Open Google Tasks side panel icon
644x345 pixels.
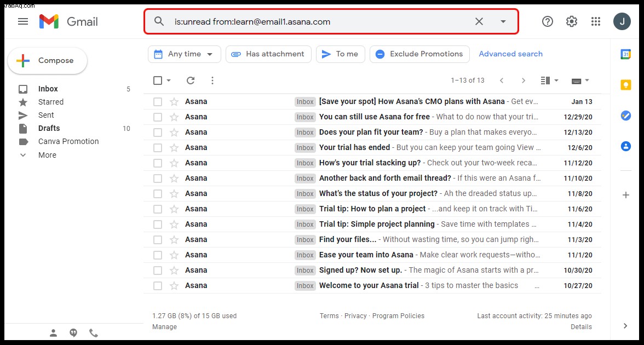(x=625, y=116)
